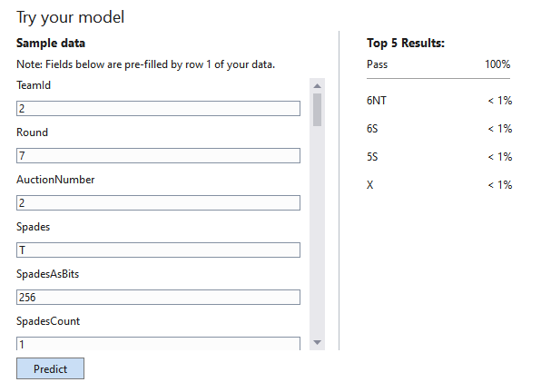Click the SpadesAsBits field showing 256

[158, 298]
